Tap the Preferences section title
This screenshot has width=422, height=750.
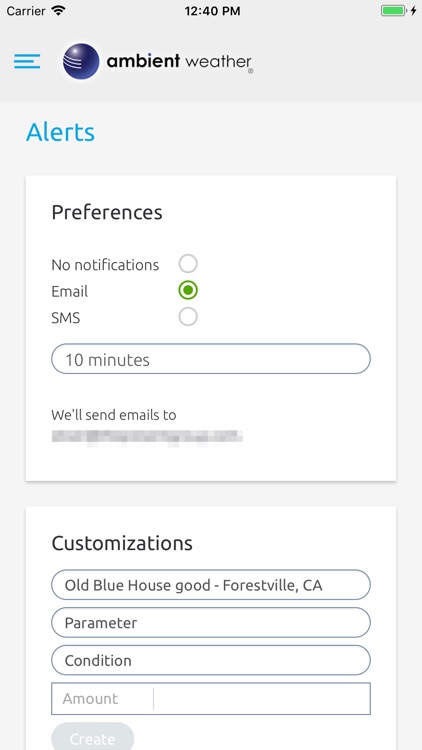(x=107, y=212)
